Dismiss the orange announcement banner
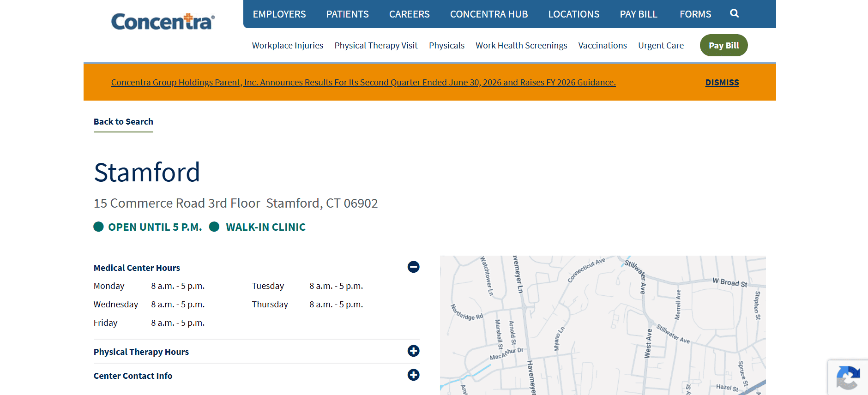The image size is (868, 395). click(722, 82)
